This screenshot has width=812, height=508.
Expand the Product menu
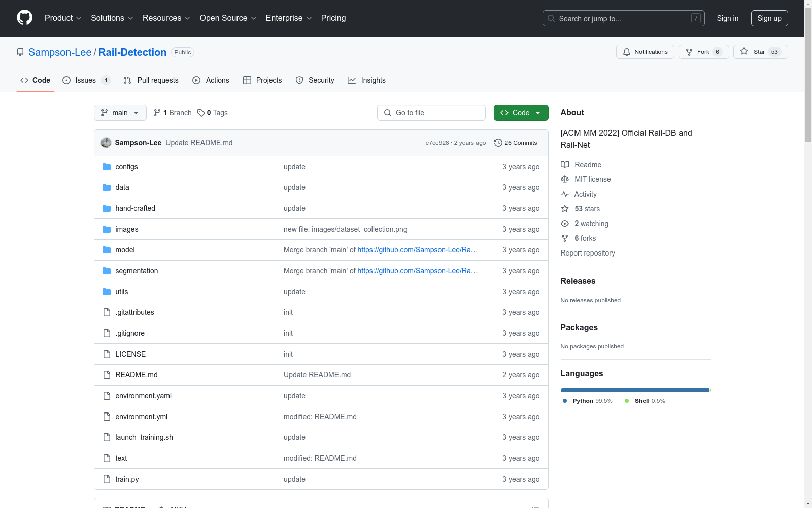(63, 18)
